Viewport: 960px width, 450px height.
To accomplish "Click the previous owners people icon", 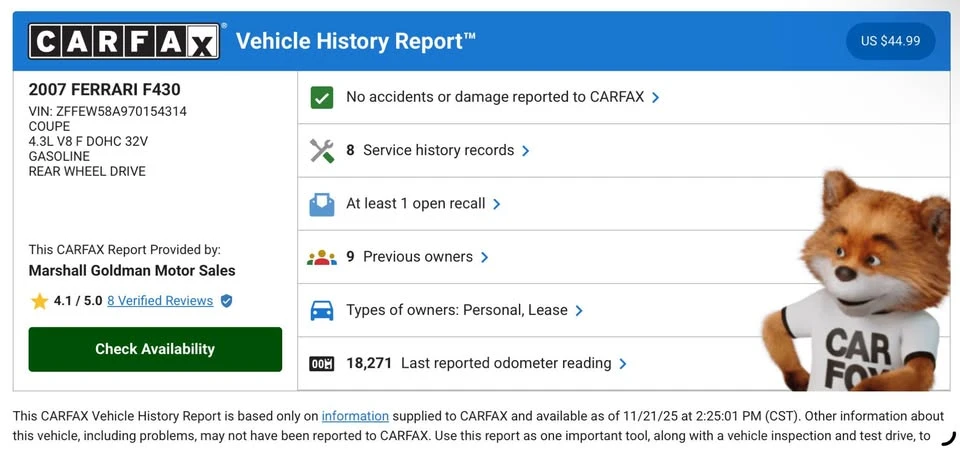I will pyautogui.click(x=321, y=257).
